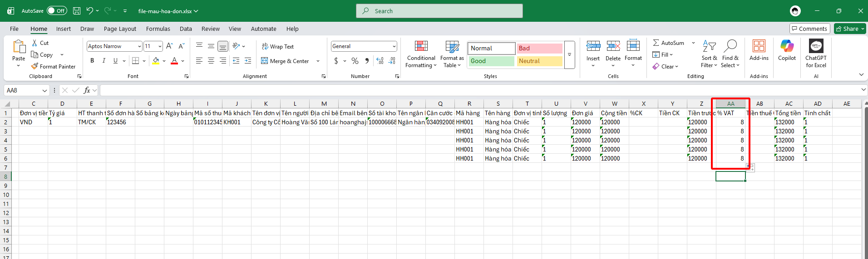Open the Copilot icon in ribbon
The height and width of the screenshot is (259, 868).
[x=787, y=46]
